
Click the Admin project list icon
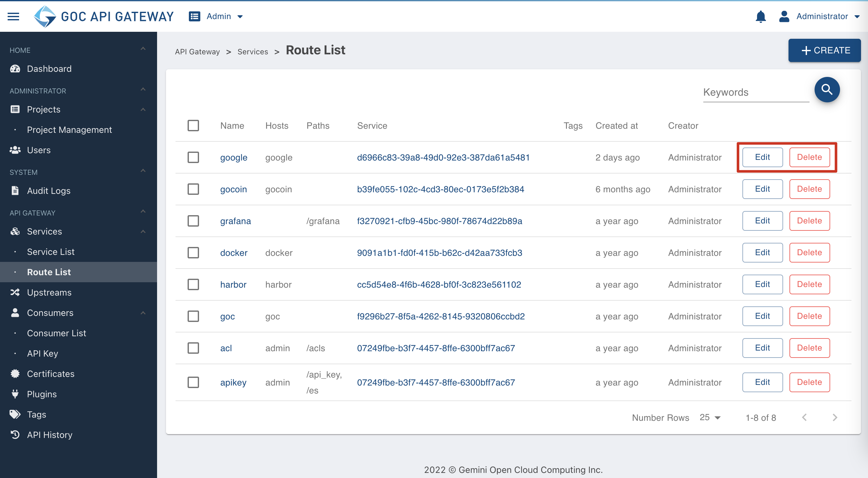coord(194,16)
